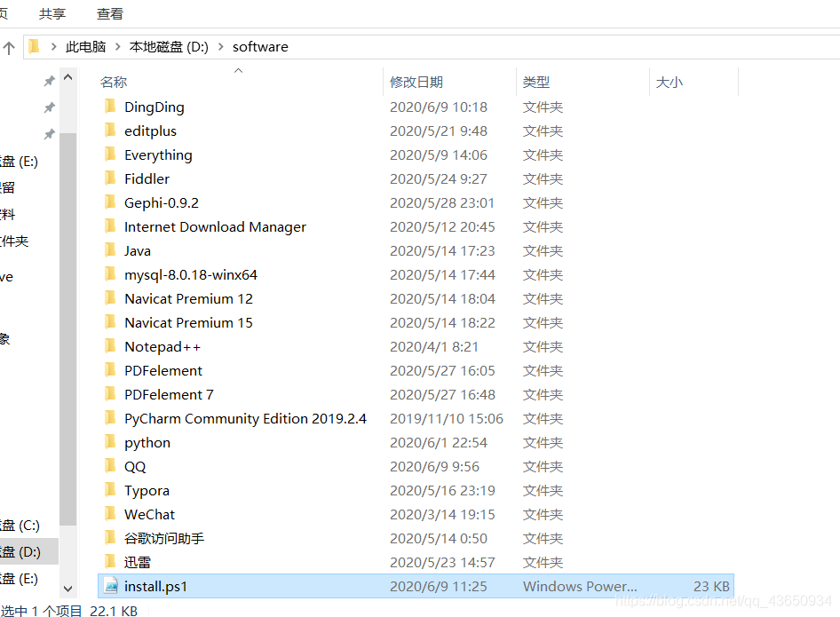Click the DingDing folder icon

(x=110, y=106)
